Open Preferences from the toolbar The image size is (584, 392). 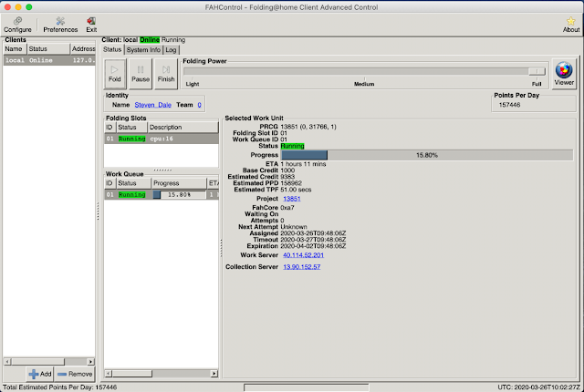60,25
